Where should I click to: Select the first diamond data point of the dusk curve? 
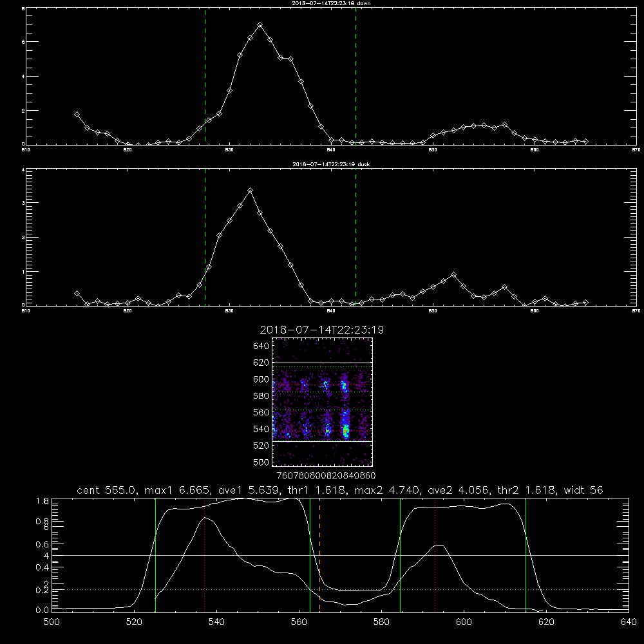tap(77, 294)
